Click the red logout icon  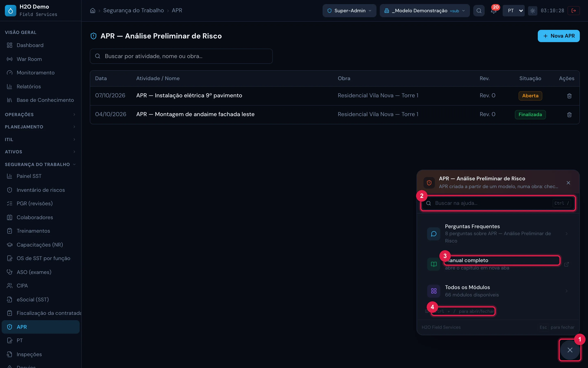pos(574,11)
